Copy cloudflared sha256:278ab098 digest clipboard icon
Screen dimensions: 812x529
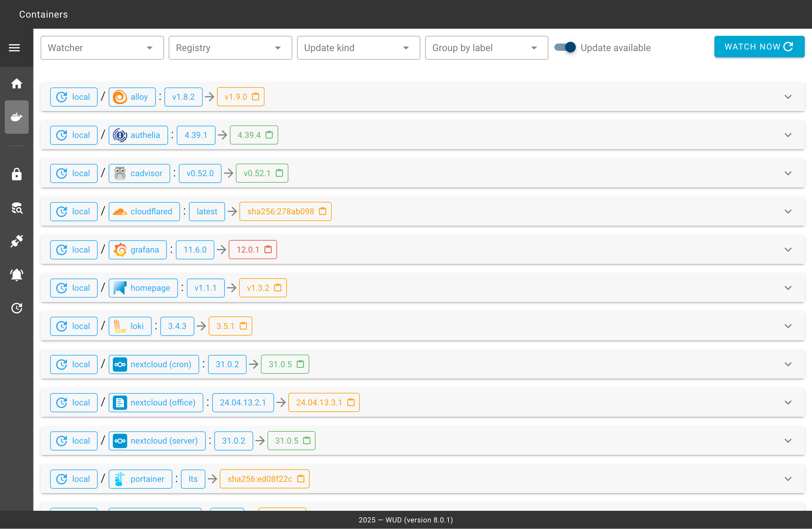coord(323,211)
